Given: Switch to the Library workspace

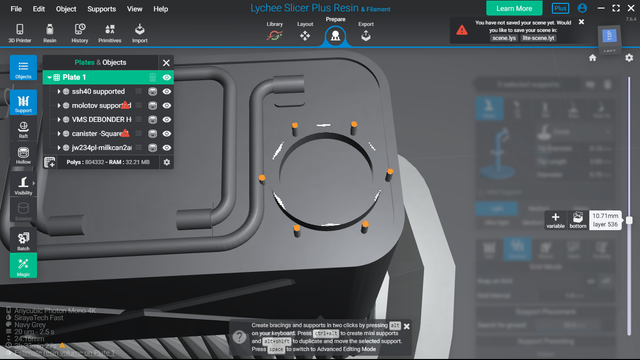Looking at the screenshot, I should click(275, 31).
